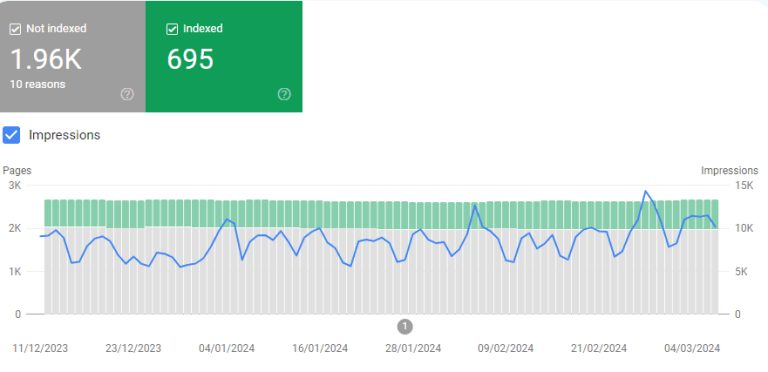Click the 2K Pages axis label
Image resolution: width=768 pixels, height=372 pixels.
[15, 229]
